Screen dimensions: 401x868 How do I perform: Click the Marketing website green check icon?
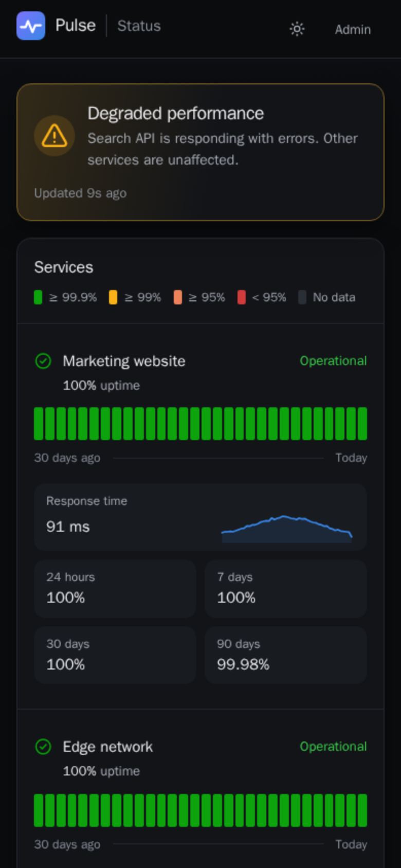click(x=43, y=361)
